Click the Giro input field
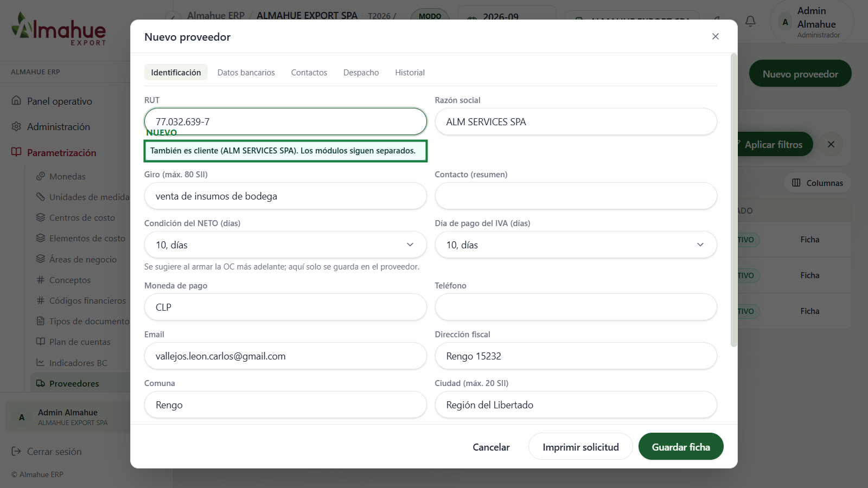Viewport: 868px width, 488px height. point(285,196)
